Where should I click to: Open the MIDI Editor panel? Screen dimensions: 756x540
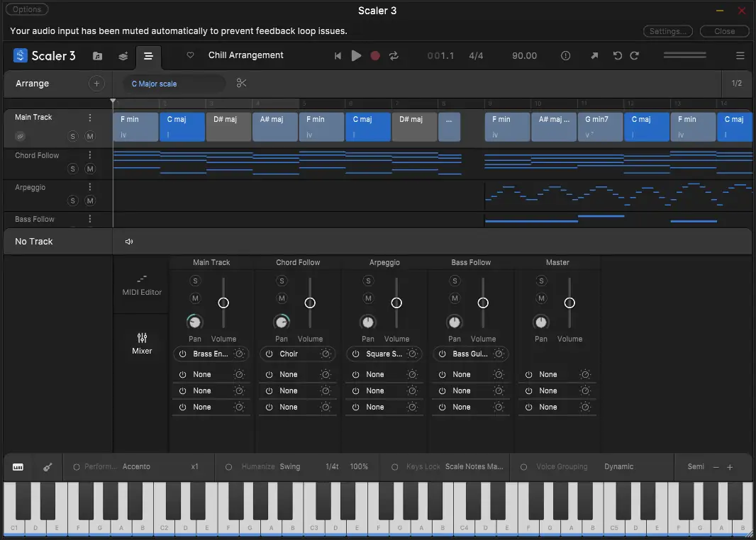click(x=141, y=286)
